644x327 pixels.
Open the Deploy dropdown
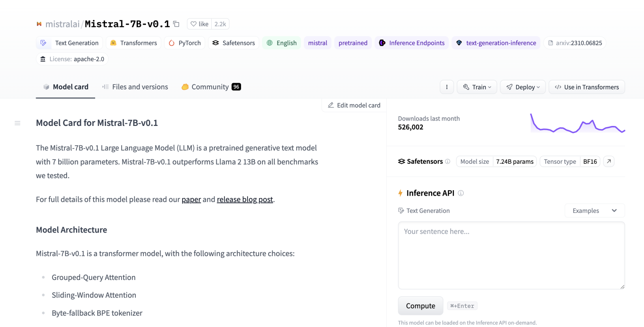click(522, 87)
